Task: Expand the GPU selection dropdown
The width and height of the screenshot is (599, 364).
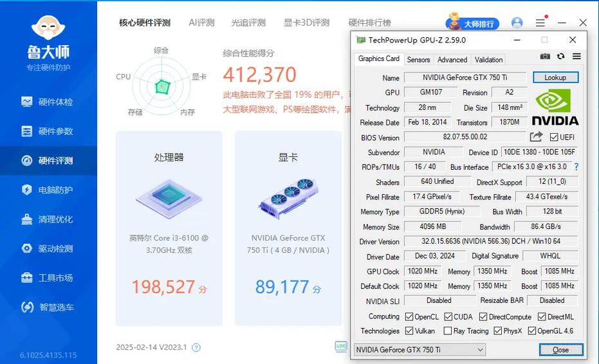Action: click(420, 350)
